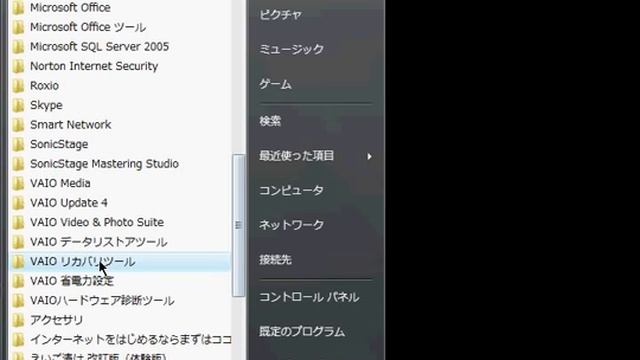
Task: Open 最近使った項目 menu entry
Action: pos(297,156)
